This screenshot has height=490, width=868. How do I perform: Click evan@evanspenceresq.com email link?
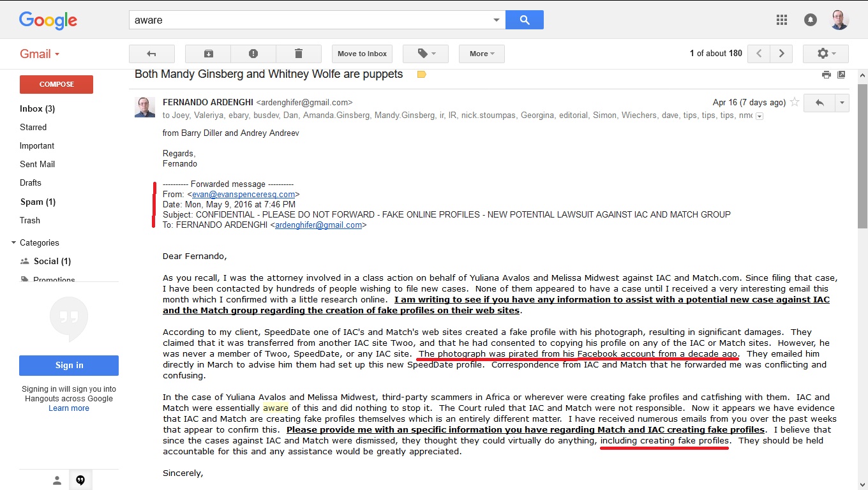tap(243, 194)
